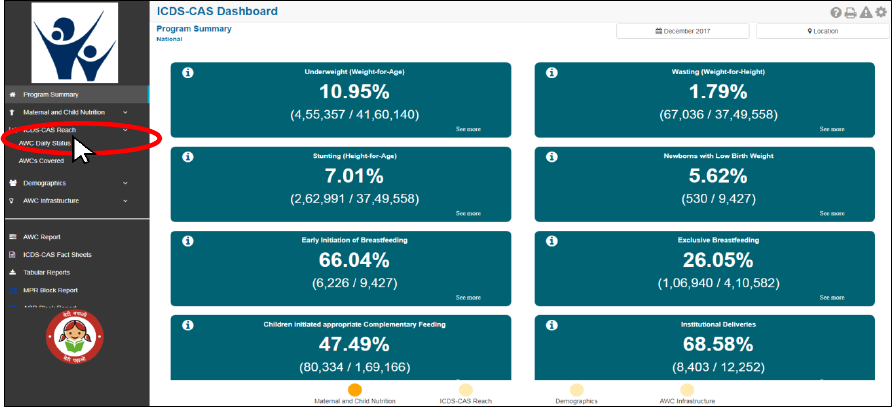Viewport: 892px width, 407px height.
Task: Open AWCs Covered submenu item
Action: pyautogui.click(x=42, y=161)
